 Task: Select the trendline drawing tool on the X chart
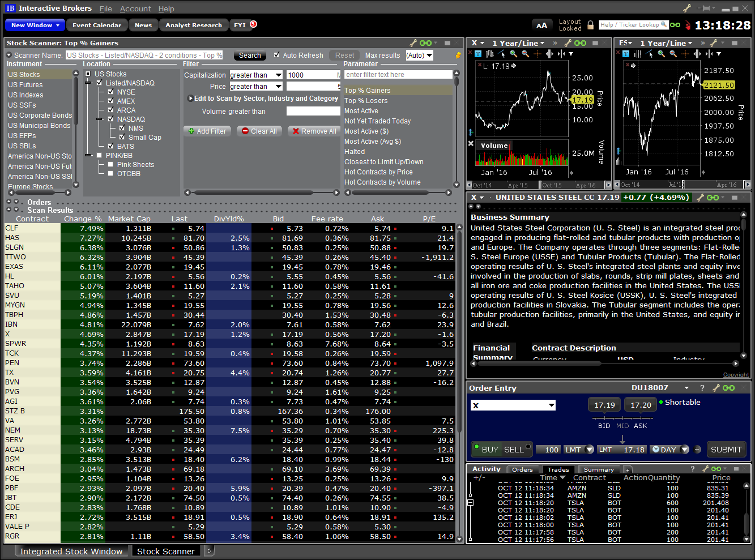point(501,53)
